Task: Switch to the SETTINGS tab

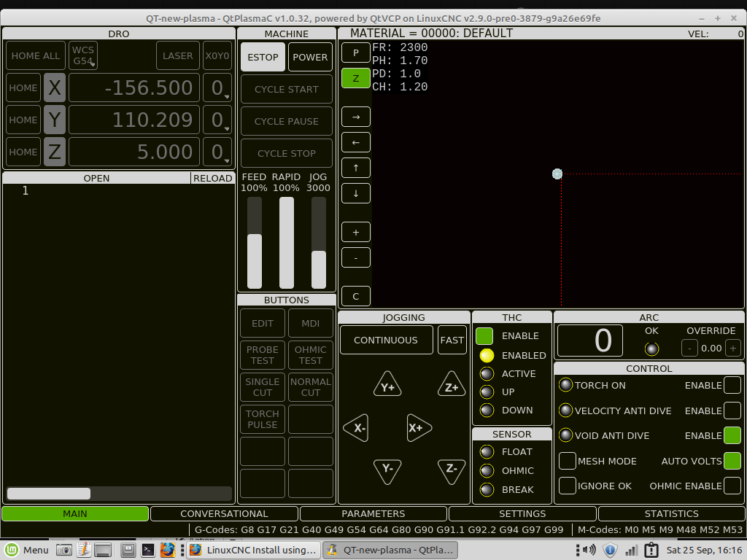Action: [522, 514]
